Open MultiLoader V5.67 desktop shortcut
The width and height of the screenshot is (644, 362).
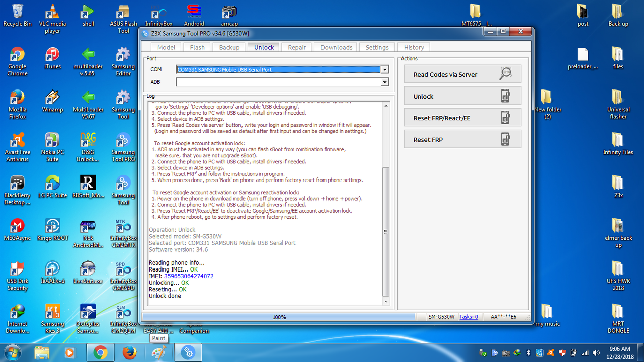(x=88, y=104)
